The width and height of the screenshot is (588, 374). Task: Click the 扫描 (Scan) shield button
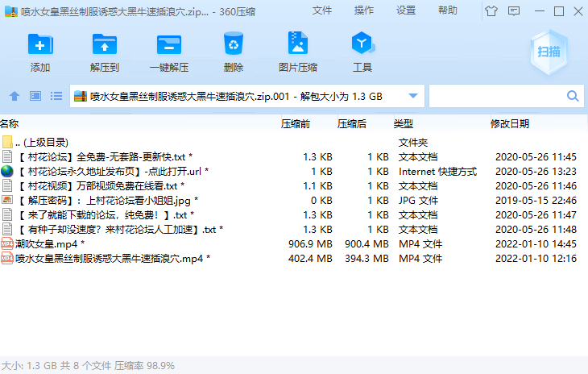click(x=549, y=50)
